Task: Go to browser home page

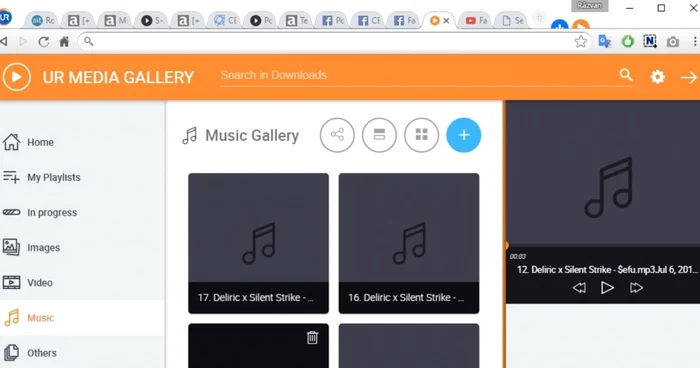Action: (x=64, y=42)
